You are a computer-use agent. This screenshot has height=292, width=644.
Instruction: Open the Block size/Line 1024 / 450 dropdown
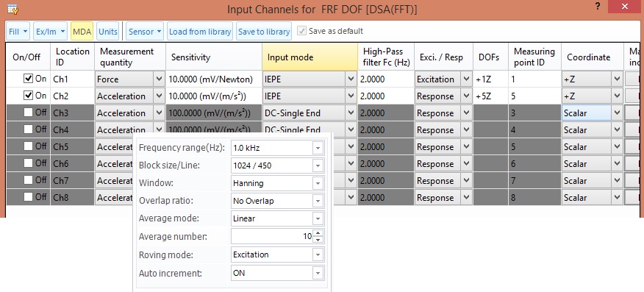coord(318,165)
